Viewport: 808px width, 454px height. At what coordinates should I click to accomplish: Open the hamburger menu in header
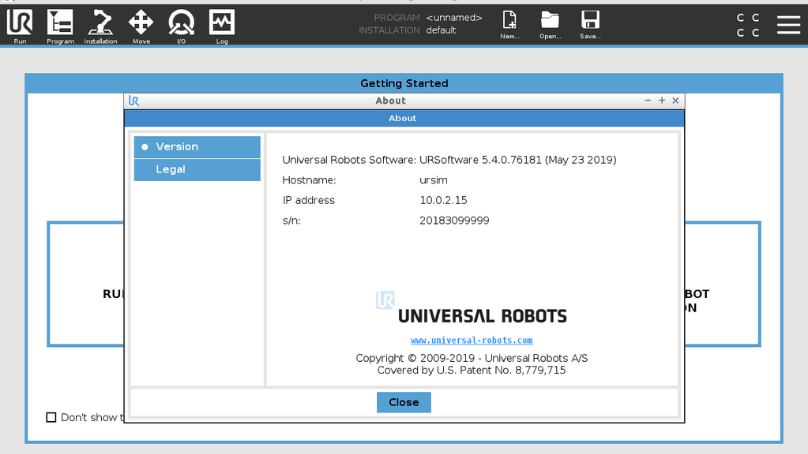point(788,25)
